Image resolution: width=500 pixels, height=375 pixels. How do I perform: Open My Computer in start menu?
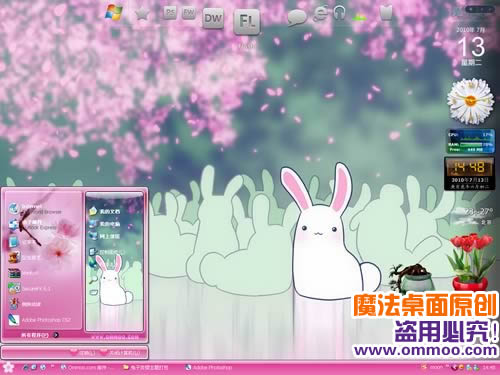click(x=105, y=224)
